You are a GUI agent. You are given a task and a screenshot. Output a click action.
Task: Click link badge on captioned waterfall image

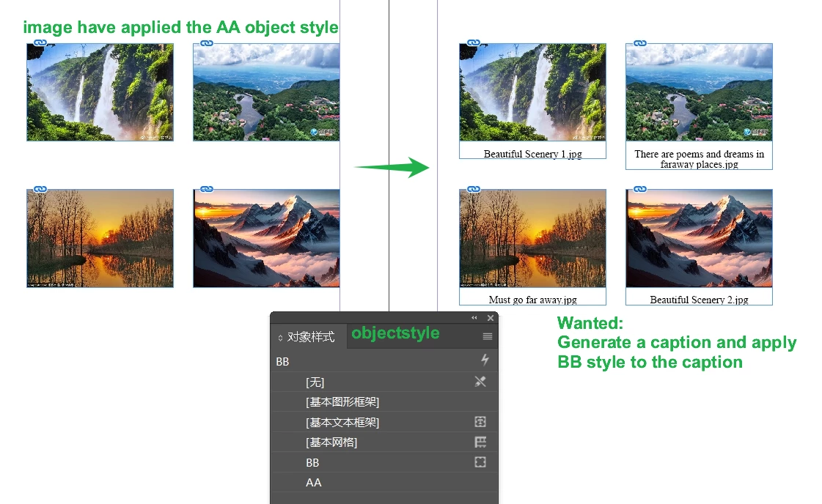tap(474, 43)
